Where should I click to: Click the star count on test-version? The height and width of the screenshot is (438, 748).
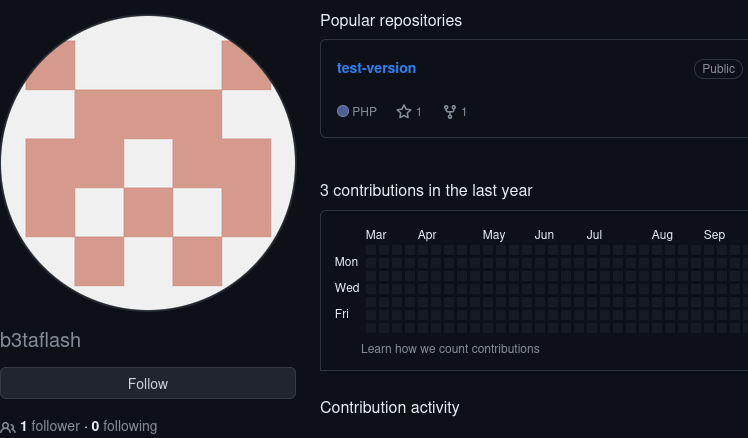click(x=419, y=112)
